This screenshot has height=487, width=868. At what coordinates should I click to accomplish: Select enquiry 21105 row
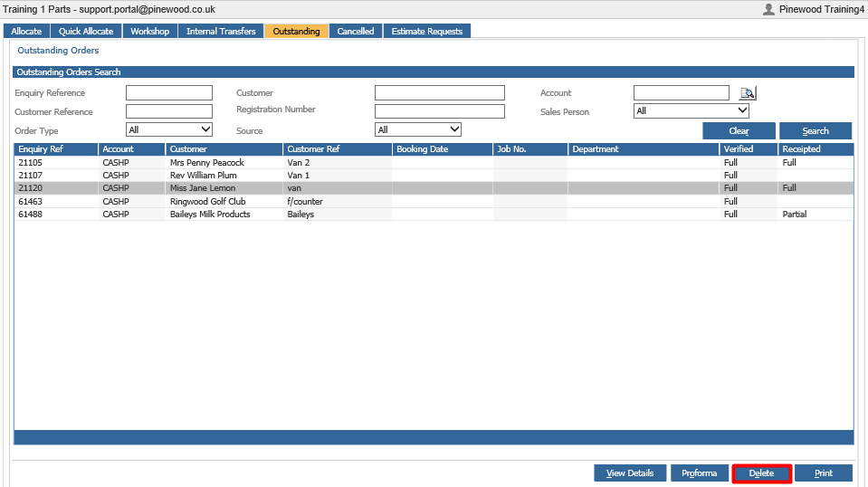point(434,162)
